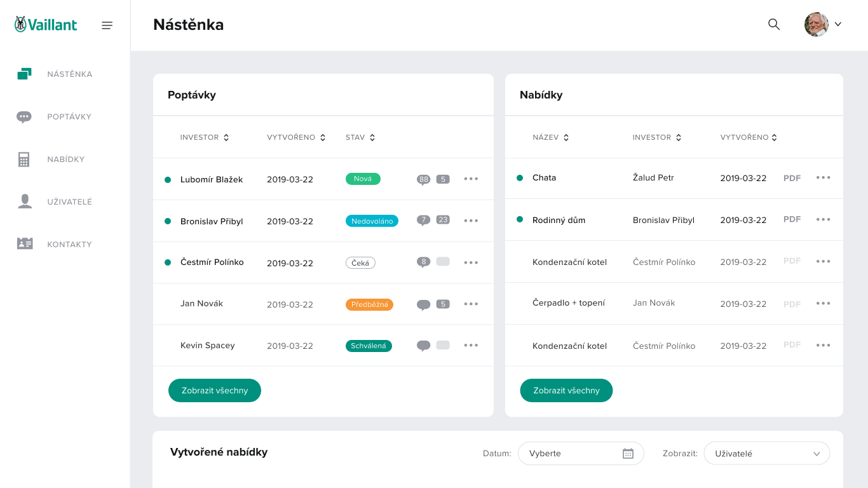Open Kontakty from sidebar menu
Image resolution: width=868 pixels, height=488 pixels.
tap(69, 245)
